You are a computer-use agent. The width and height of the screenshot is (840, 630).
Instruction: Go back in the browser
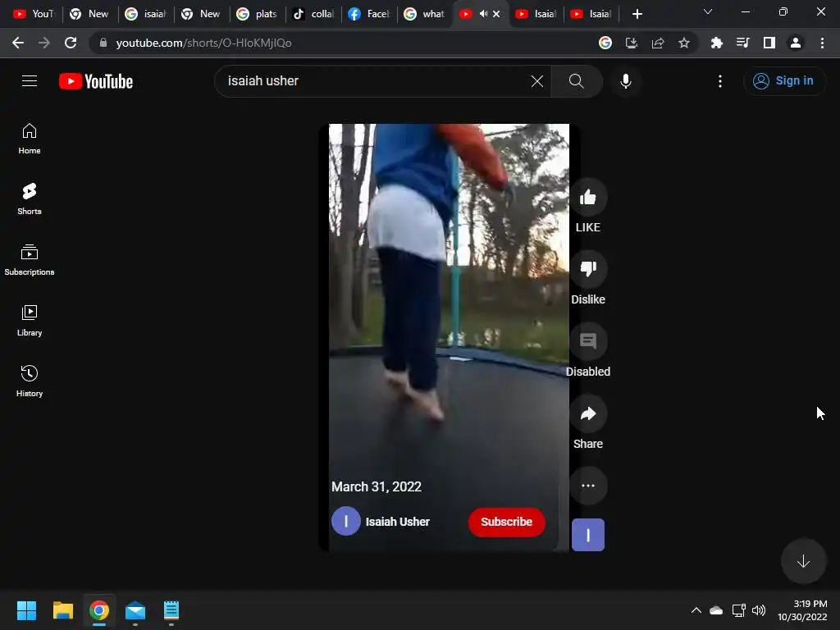[18, 43]
